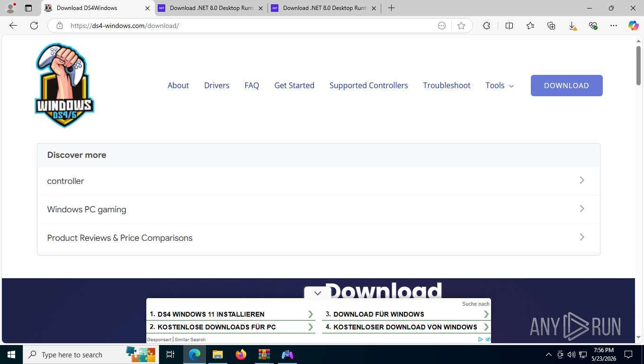Open the volume speaker icon
644x364 pixels.
[x=571, y=355]
